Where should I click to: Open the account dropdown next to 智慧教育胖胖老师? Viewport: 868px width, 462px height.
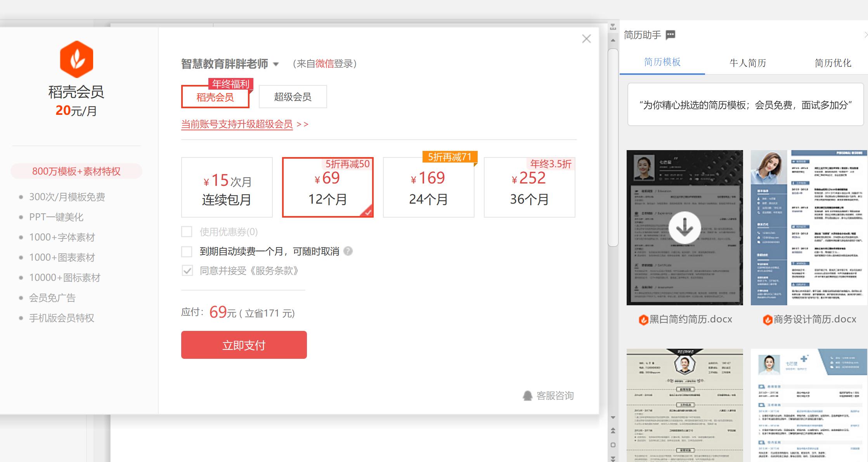click(x=276, y=64)
